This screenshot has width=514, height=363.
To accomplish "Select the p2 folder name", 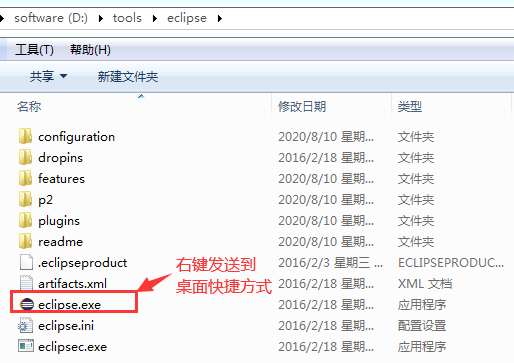I will coord(45,200).
